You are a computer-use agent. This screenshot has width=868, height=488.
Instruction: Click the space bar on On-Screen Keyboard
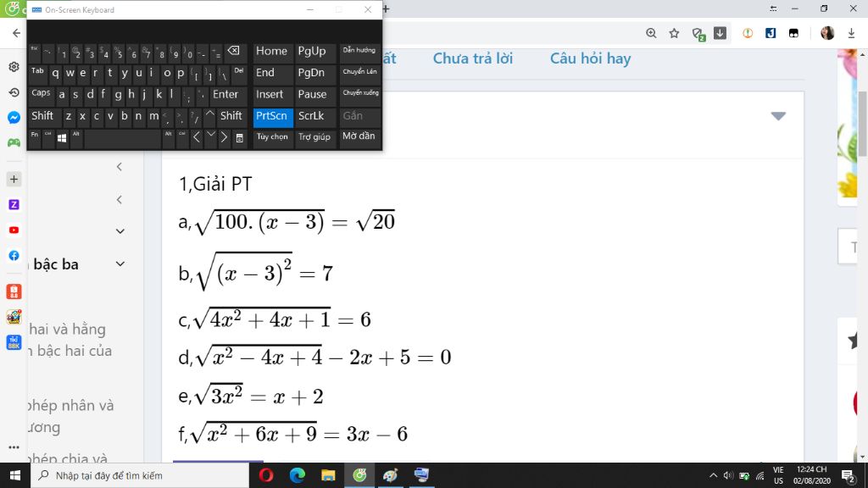pyautogui.click(x=122, y=139)
